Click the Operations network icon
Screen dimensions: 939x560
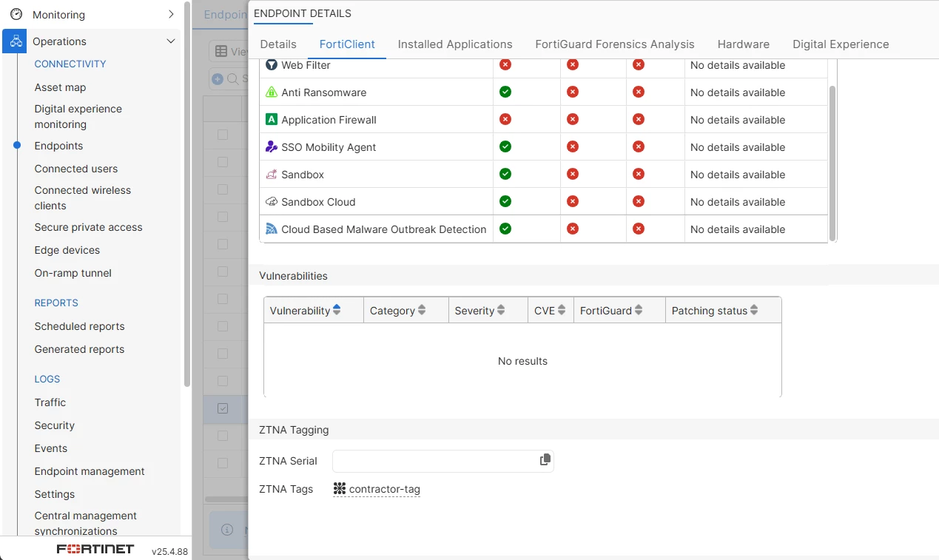click(x=16, y=41)
